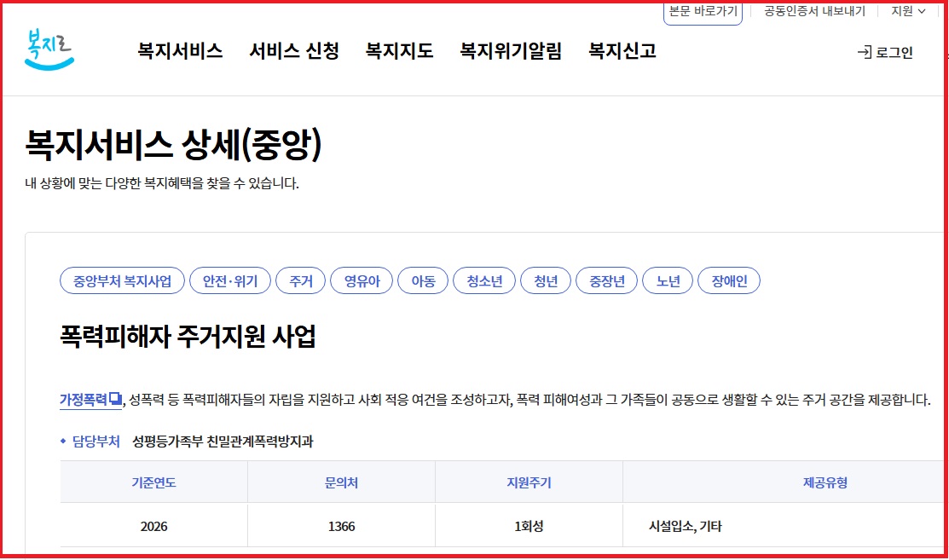Open the 복지지도 menu
This screenshot has width=949, height=560.
tap(399, 51)
